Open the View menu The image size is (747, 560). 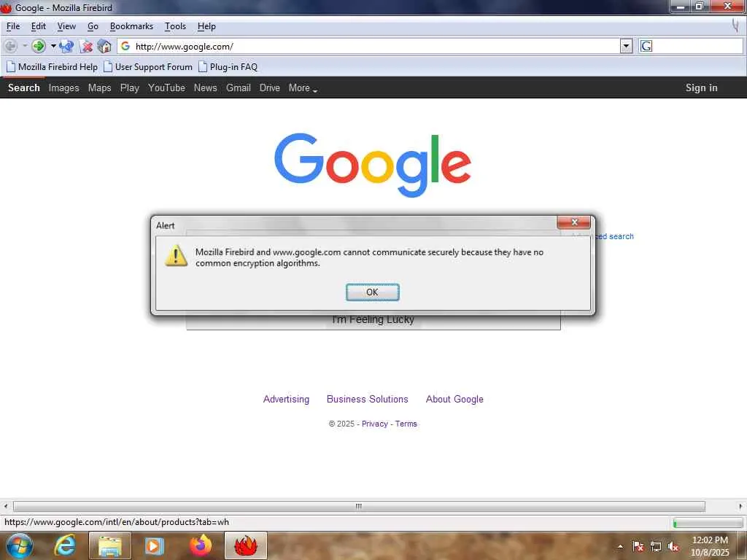66,26
